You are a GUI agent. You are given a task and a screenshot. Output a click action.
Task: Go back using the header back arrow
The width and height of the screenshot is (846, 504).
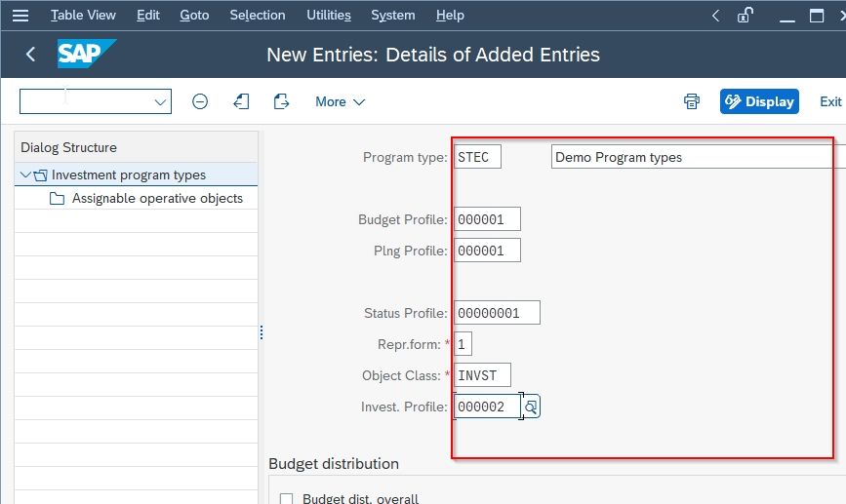(x=31, y=54)
